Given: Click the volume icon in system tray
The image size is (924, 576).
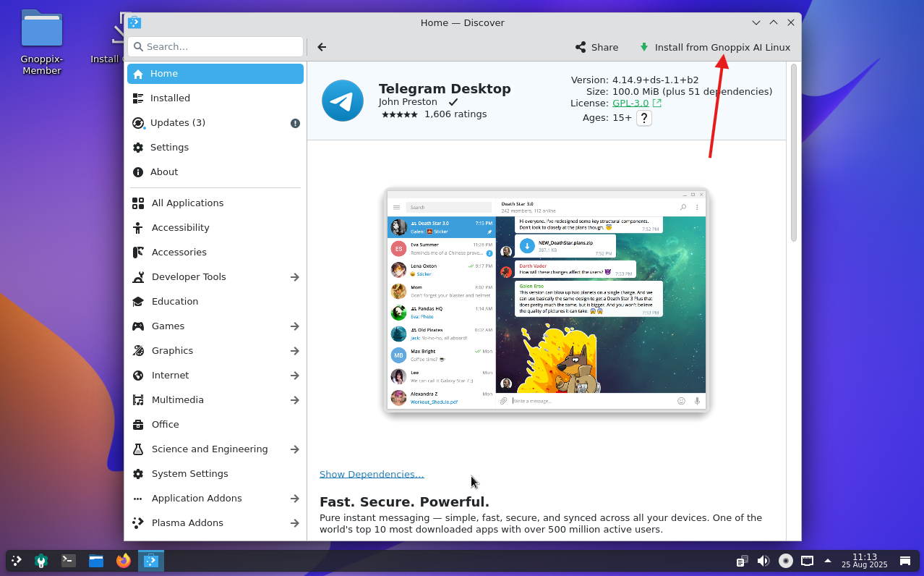Looking at the screenshot, I should tap(763, 561).
